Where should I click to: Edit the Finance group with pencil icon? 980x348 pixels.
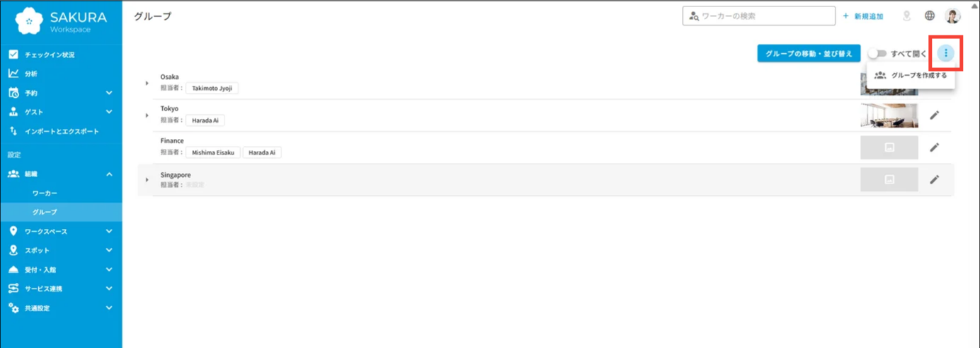[935, 147]
